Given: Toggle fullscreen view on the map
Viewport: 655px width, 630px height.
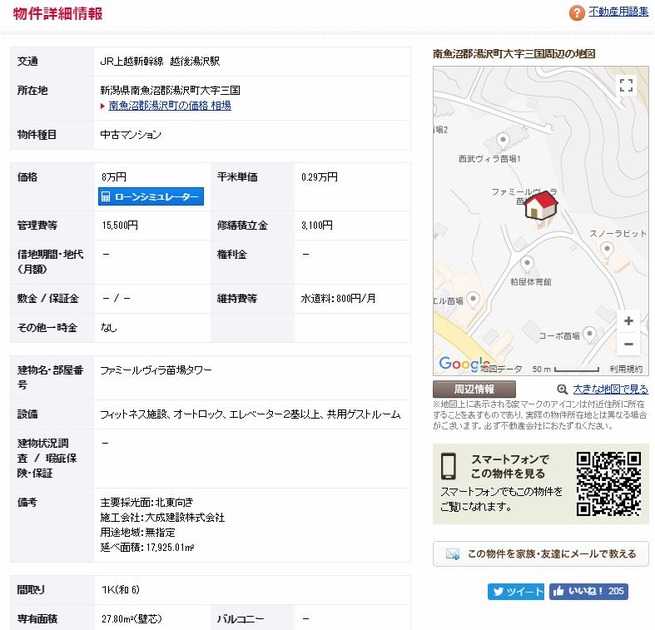Looking at the screenshot, I should pos(626,85).
